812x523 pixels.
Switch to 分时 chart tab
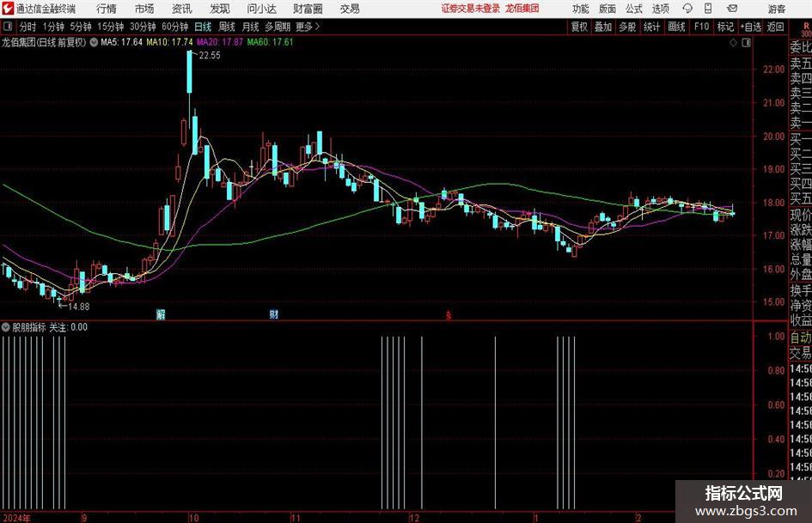pyautogui.click(x=28, y=27)
